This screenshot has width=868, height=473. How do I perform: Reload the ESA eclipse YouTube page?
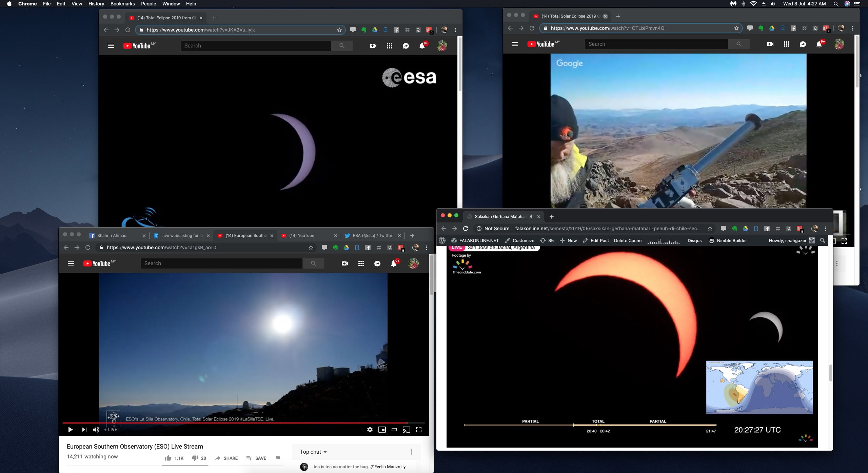click(128, 30)
